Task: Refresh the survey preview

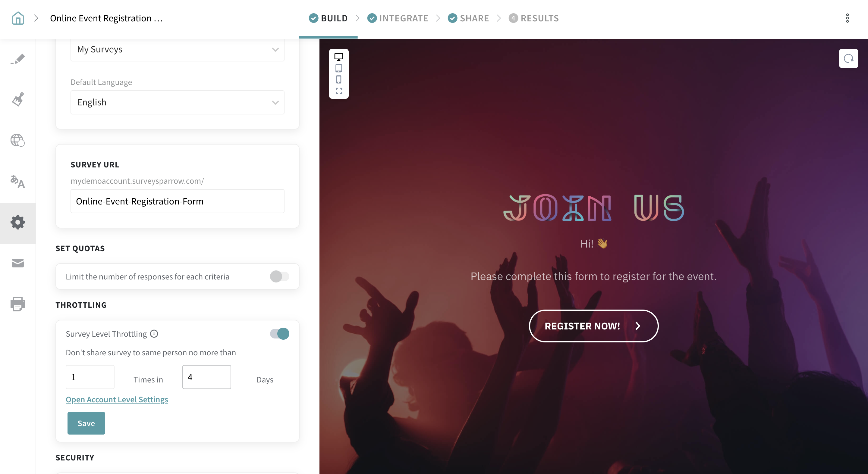Action: pyautogui.click(x=848, y=59)
